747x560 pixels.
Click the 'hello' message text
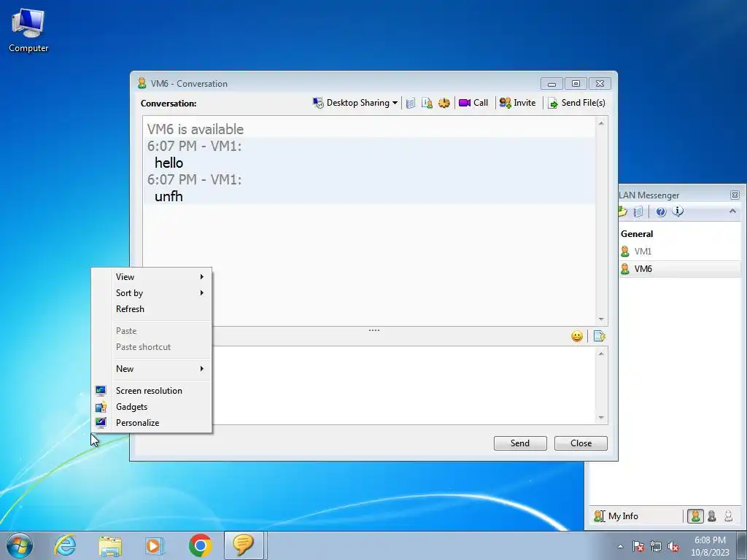tap(169, 163)
